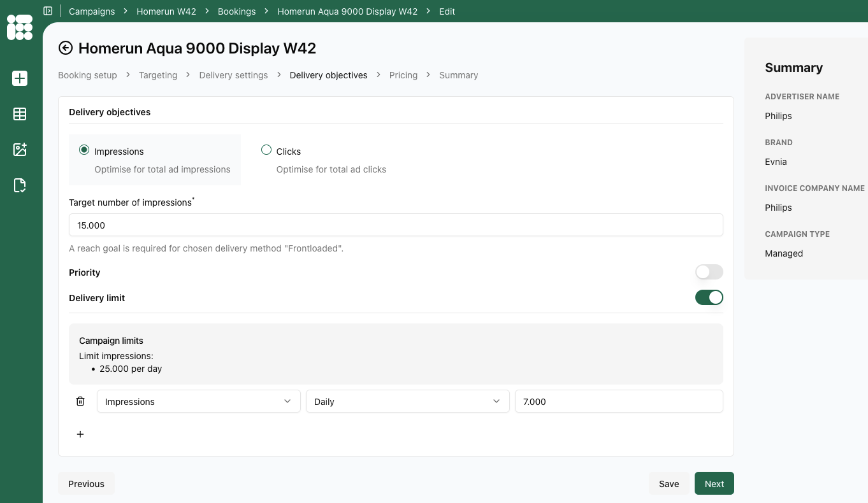Open the Impressions limit type dropdown
868x503 pixels.
(x=199, y=401)
